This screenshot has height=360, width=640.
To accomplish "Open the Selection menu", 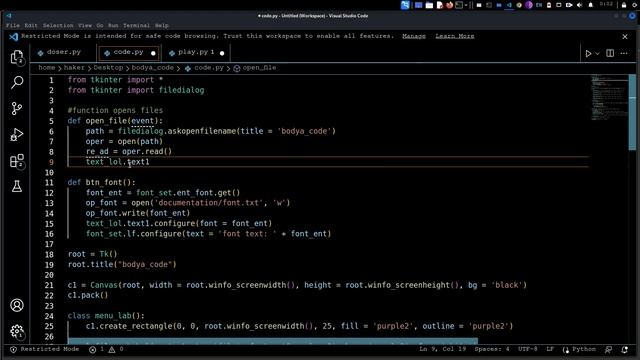I will (x=58, y=25).
